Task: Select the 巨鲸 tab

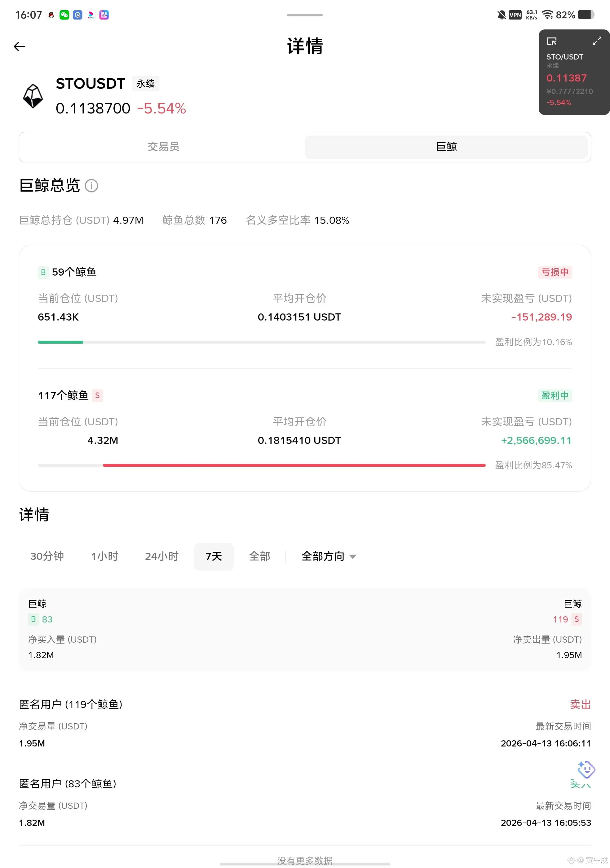Action: 446,147
